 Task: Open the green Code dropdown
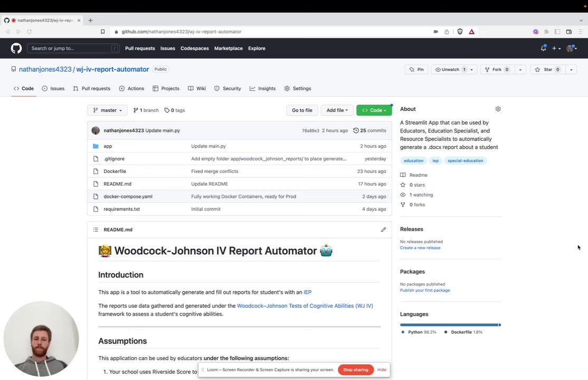[374, 110]
